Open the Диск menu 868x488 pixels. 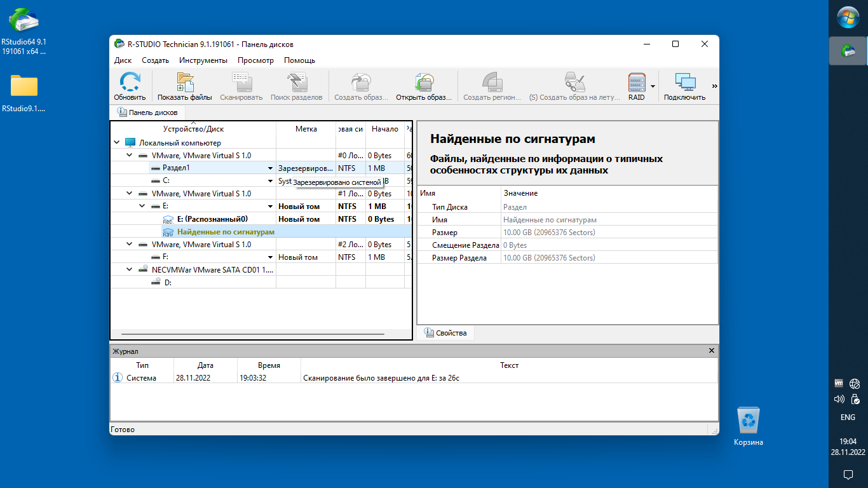(123, 60)
